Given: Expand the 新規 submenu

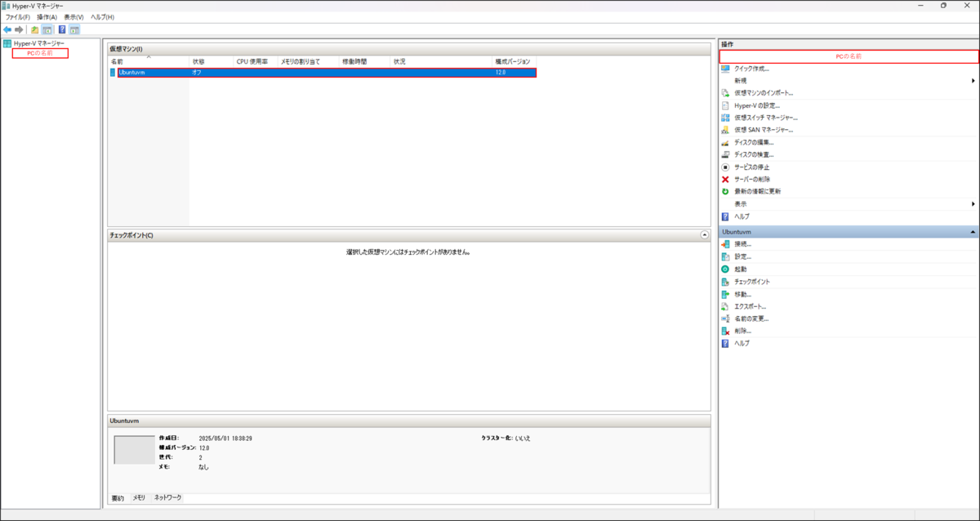Looking at the screenshot, I should (x=973, y=81).
